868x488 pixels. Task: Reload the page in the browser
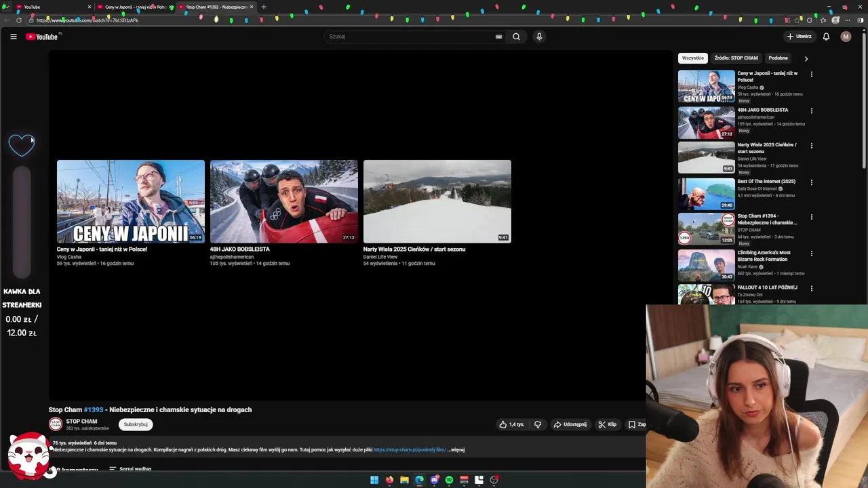19,20
